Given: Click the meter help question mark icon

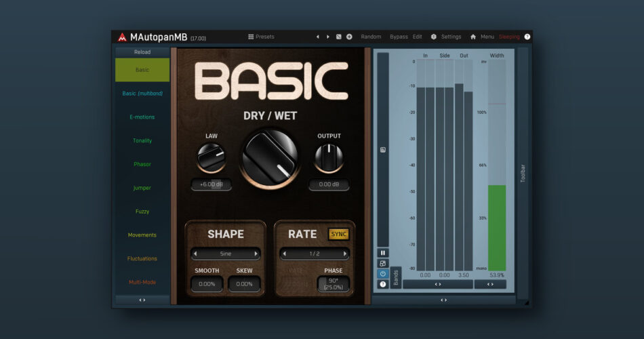Looking at the screenshot, I should [383, 284].
